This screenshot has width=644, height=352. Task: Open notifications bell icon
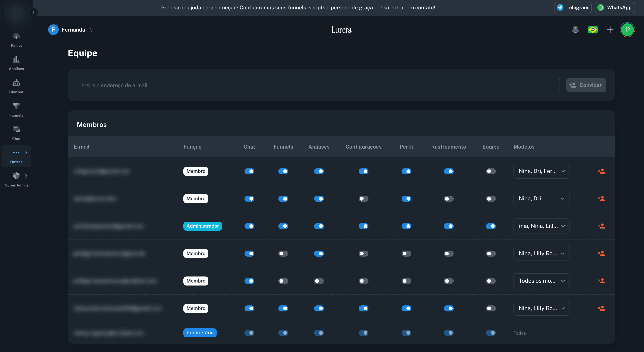coord(576,30)
